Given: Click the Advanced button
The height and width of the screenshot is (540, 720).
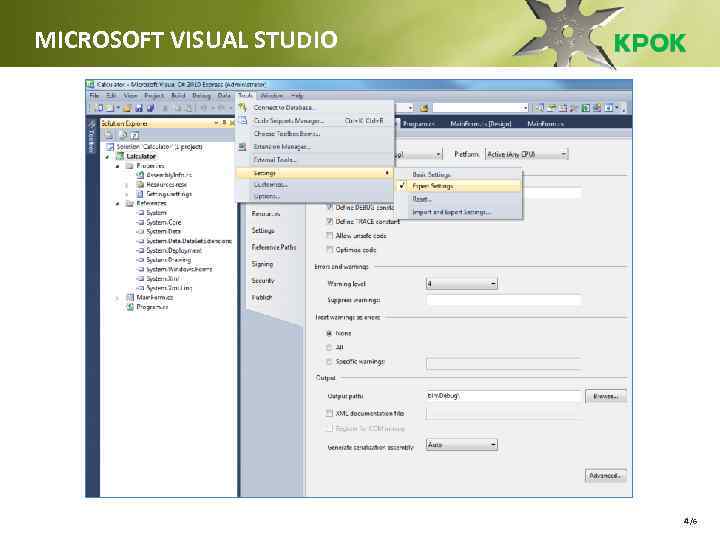Looking at the screenshot, I should pyautogui.click(x=606, y=476).
